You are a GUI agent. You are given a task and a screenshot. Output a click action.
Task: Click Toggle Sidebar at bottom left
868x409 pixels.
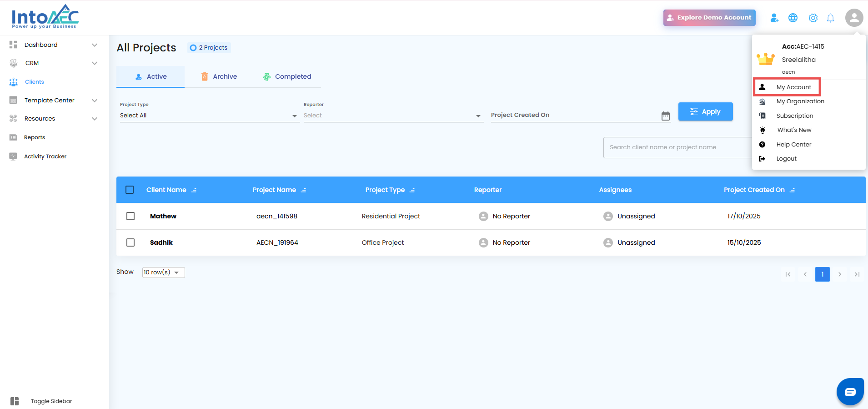[51, 401]
